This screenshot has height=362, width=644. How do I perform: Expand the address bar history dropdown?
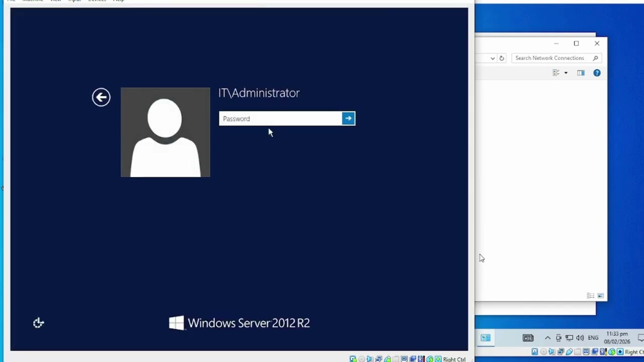[x=493, y=58]
